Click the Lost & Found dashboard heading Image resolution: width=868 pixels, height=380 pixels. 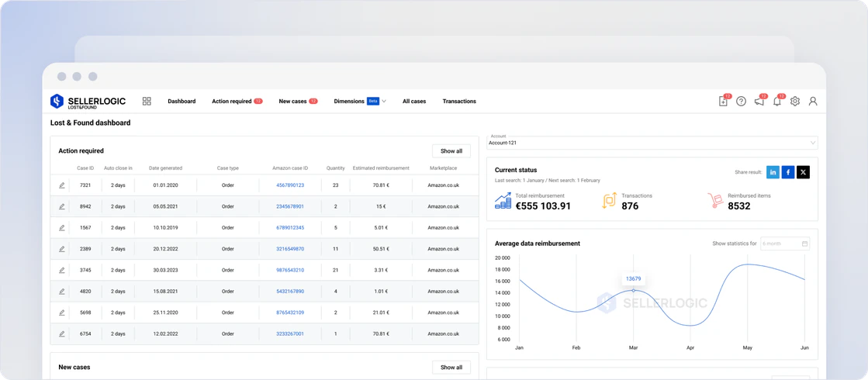pyautogui.click(x=90, y=123)
